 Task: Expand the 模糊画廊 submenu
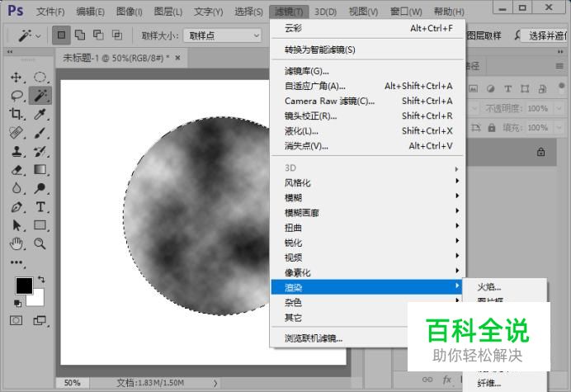368,212
